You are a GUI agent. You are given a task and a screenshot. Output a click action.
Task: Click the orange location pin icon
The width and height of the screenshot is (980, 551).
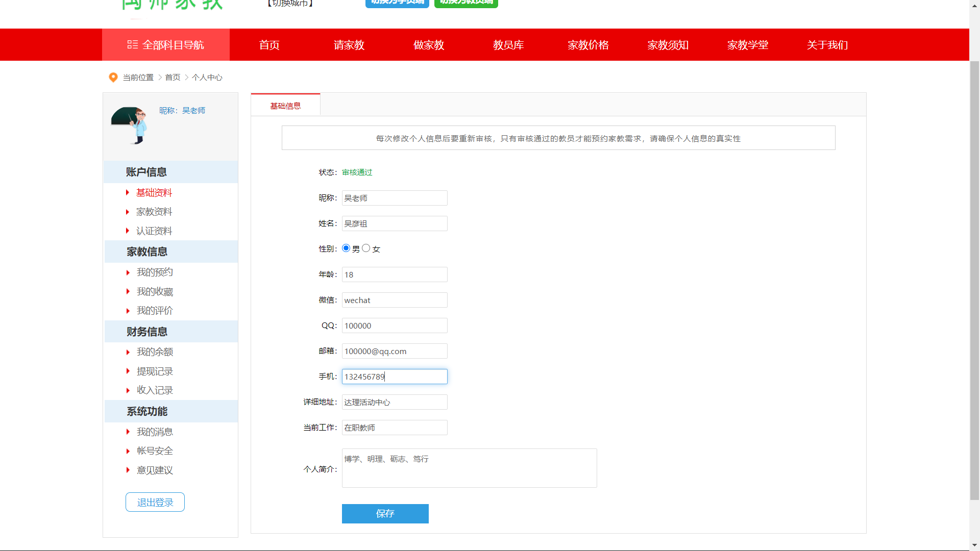pos(113,78)
